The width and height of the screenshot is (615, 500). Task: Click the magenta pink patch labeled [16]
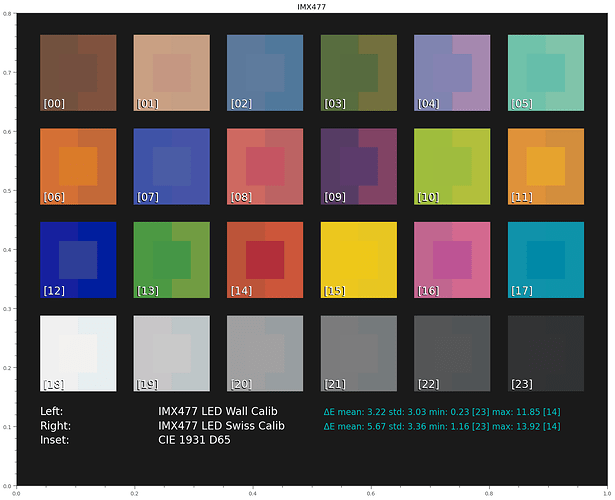tap(452, 260)
